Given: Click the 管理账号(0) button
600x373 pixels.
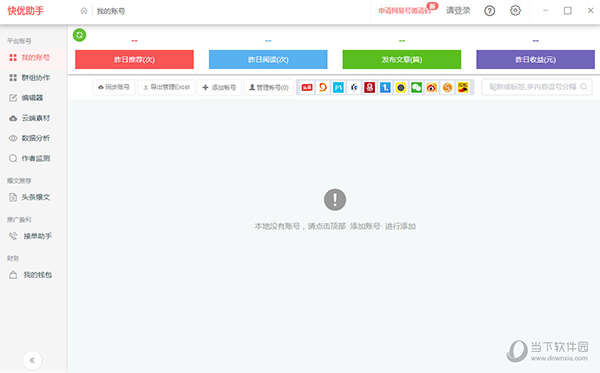Looking at the screenshot, I should coord(269,87).
